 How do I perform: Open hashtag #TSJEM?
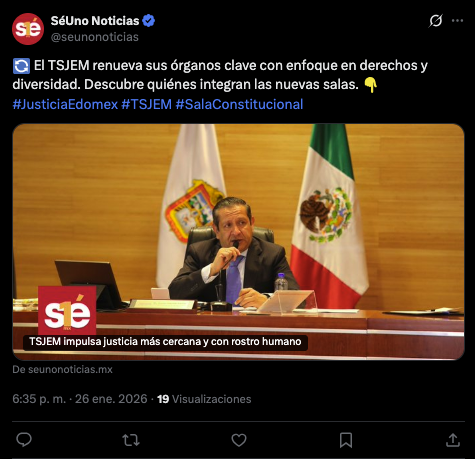(x=147, y=104)
